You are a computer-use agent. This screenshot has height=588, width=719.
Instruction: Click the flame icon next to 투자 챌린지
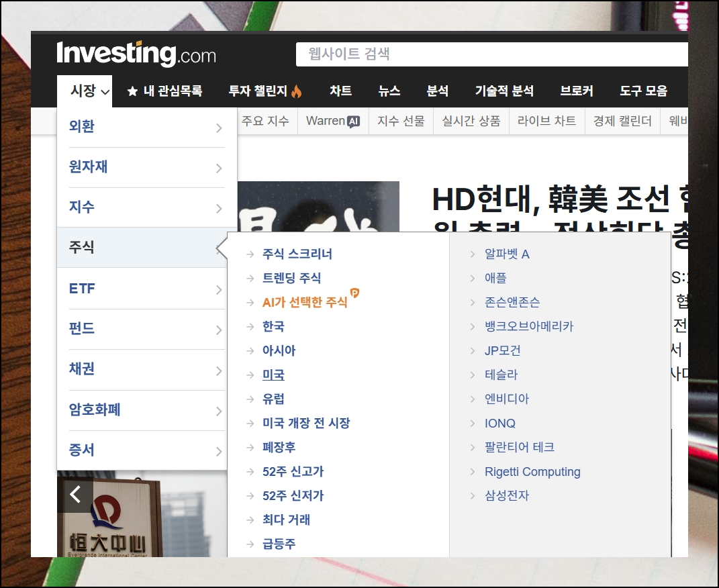click(x=297, y=91)
